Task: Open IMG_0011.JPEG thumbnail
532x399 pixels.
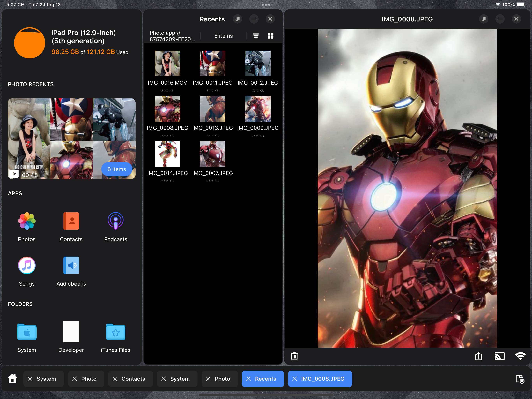Action: pos(213,63)
